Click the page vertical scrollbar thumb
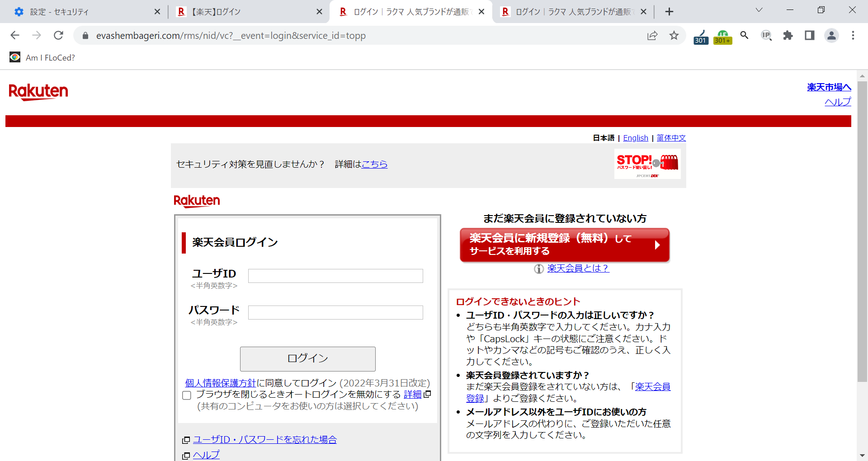Viewport: 868px width, 461px height. pyautogui.click(x=862, y=231)
